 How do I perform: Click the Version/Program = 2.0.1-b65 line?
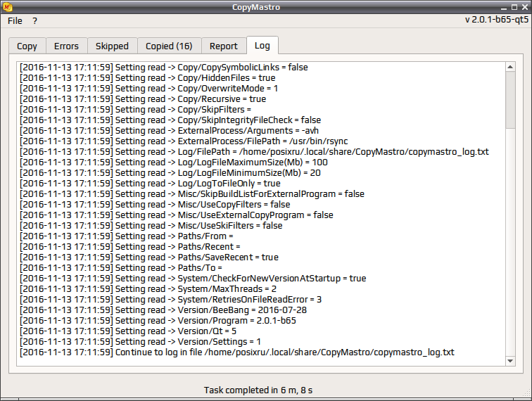pos(158,319)
